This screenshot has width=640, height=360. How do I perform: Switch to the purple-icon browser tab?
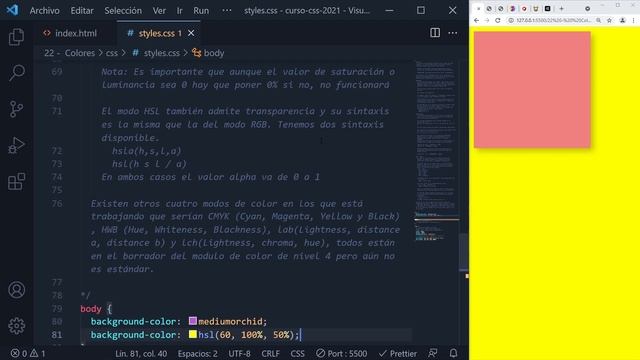512,9
